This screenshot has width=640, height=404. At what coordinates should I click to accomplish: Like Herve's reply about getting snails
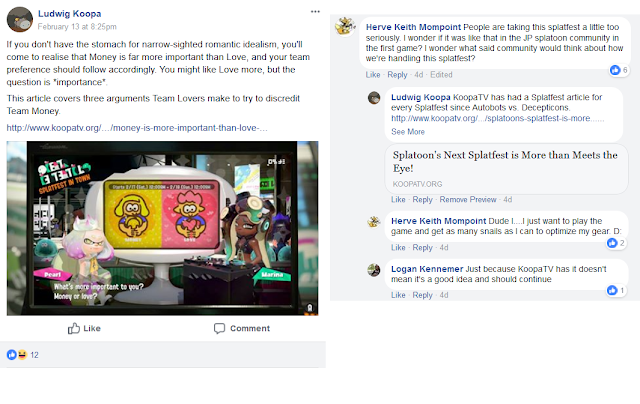tap(398, 248)
